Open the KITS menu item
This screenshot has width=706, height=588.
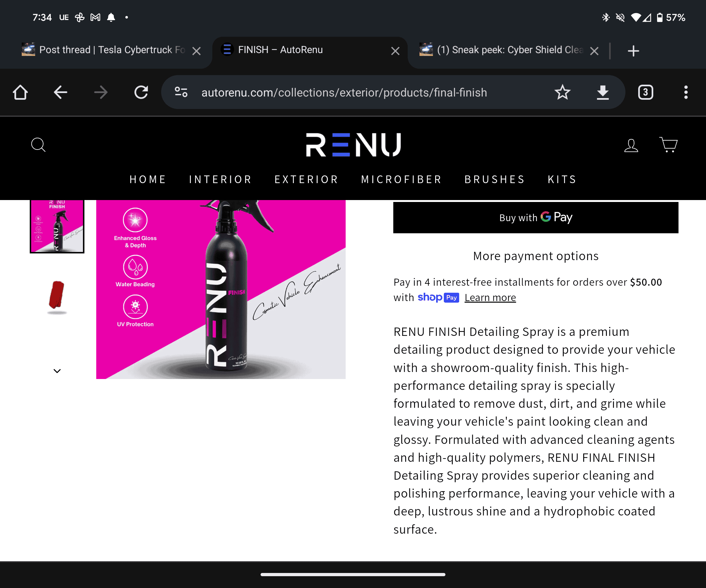[x=562, y=179]
